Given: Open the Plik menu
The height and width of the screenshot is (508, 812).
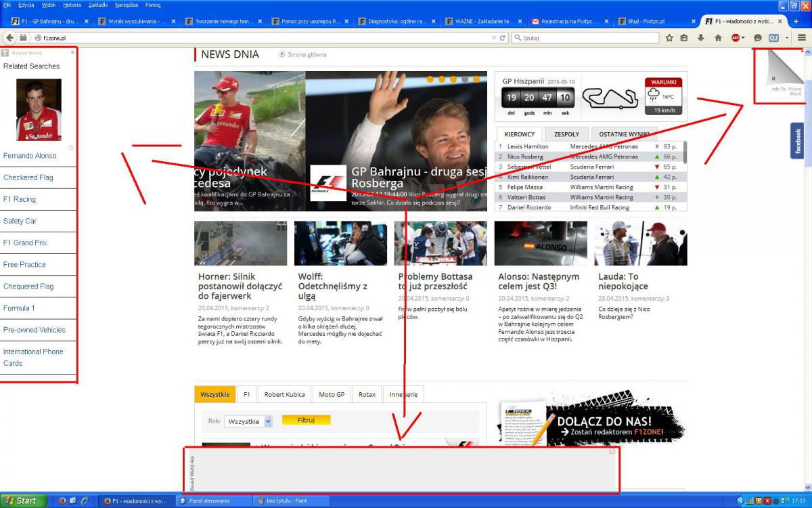Looking at the screenshot, I should [x=8, y=5].
